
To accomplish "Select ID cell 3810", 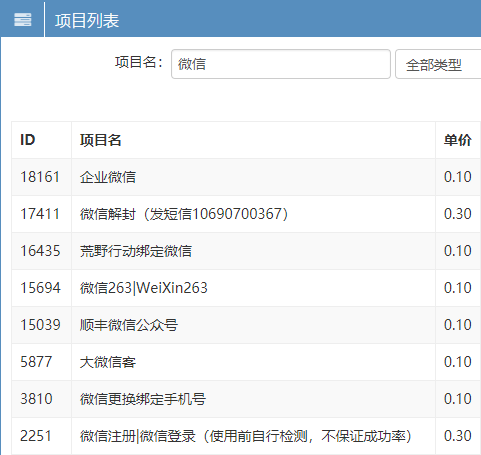I will pyautogui.click(x=36, y=399).
